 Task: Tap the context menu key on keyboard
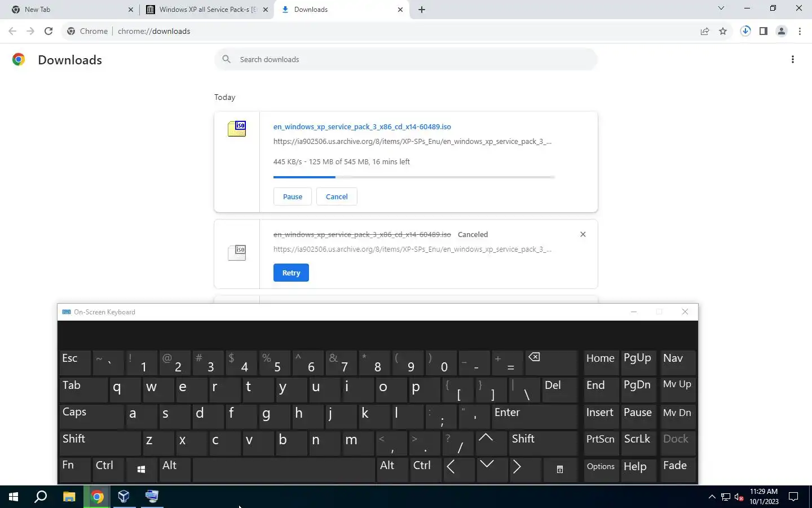(560, 470)
